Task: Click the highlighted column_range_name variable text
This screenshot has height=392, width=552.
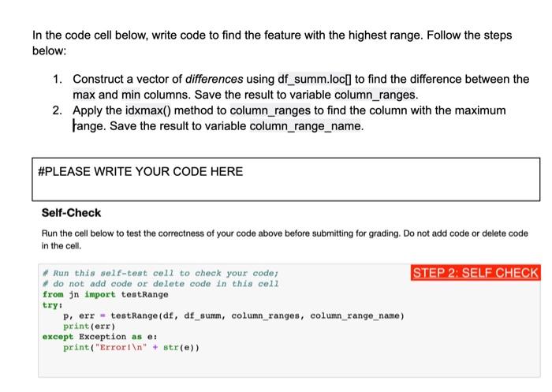Action: tap(306, 126)
